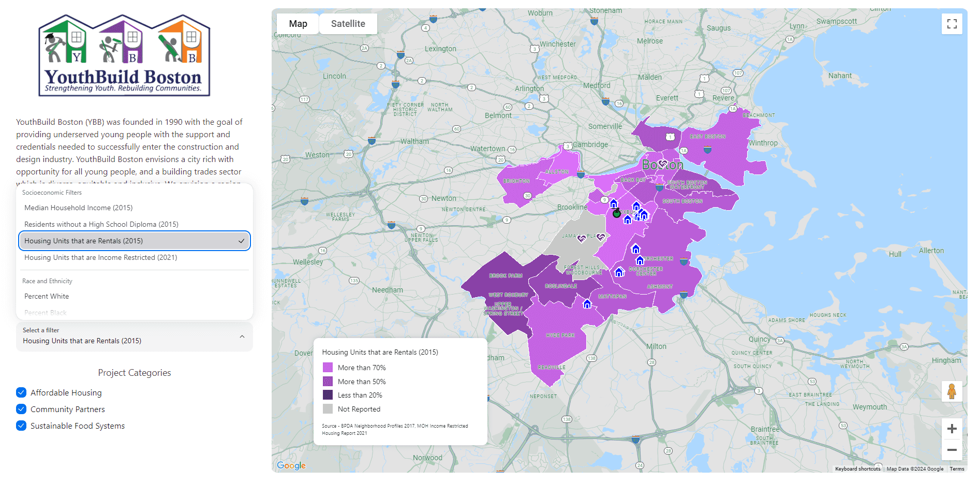Image resolution: width=980 pixels, height=483 pixels.
Task: Click the Street View pegman icon
Action: point(952,391)
